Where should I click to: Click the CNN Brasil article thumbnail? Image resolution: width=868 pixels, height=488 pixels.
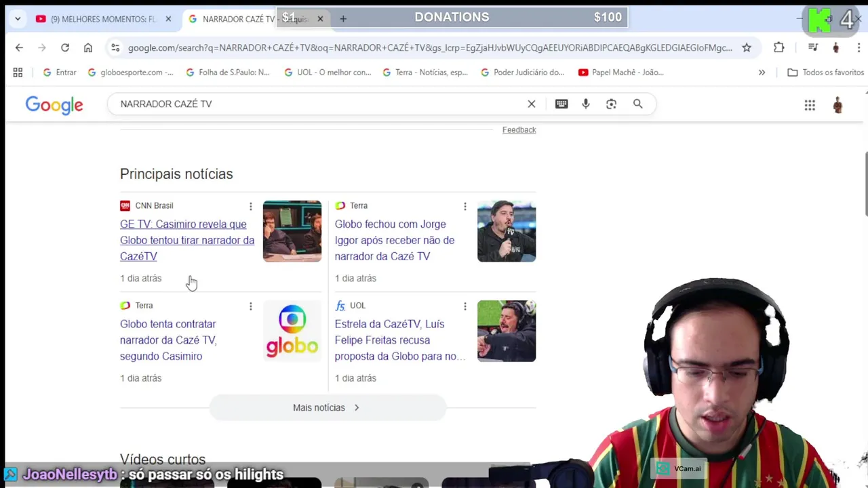coord(292,231)
